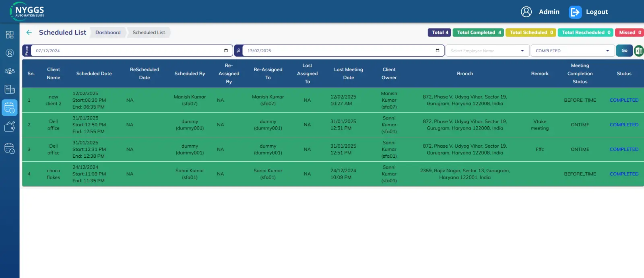The height and width of the screenshot is (278, 644).
Task: Select the document with calculator sidebar icon
Action: 10,89
